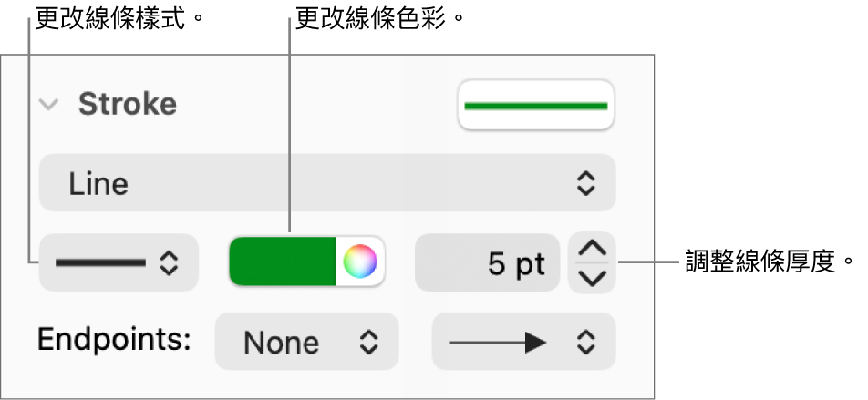Open the solid line style pop-up
868x400 pixels.
pyautogui.click(x=119, y=263)
